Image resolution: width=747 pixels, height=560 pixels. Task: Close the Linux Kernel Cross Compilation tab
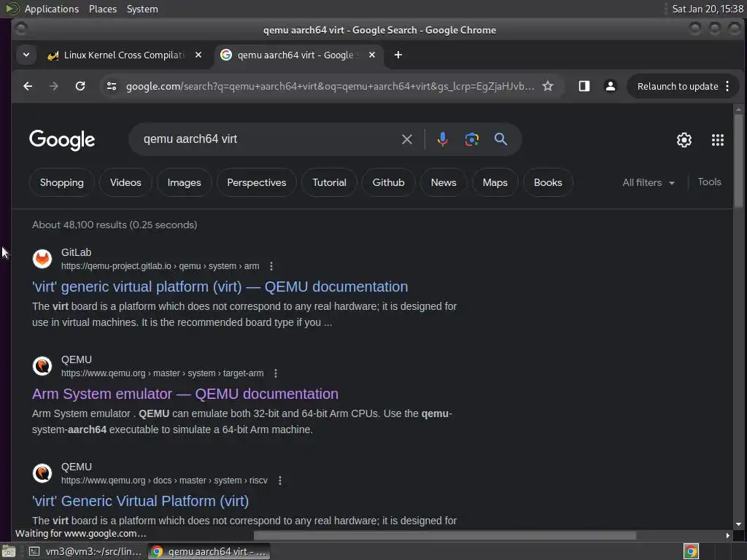click(198, 55)
